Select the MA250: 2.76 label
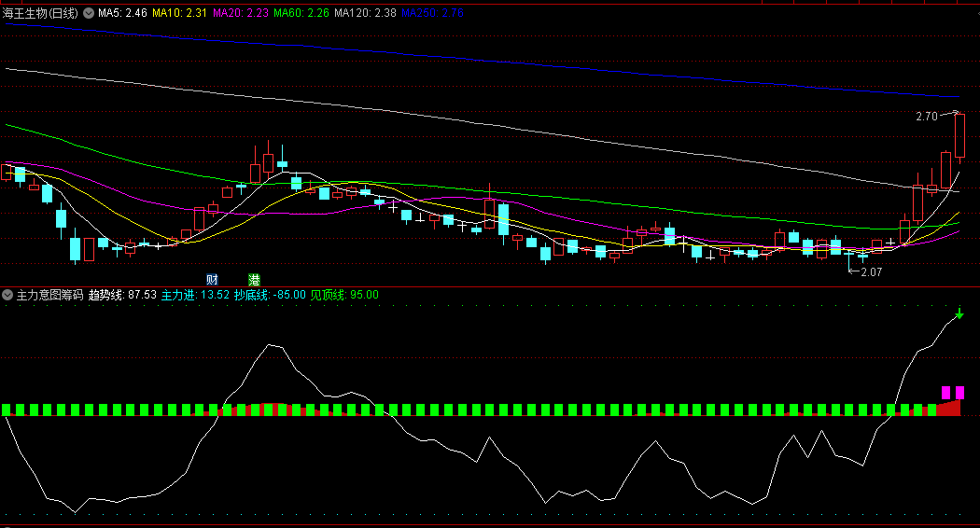Viewport: 980px width, 528px height. click(x=432, y=13)
